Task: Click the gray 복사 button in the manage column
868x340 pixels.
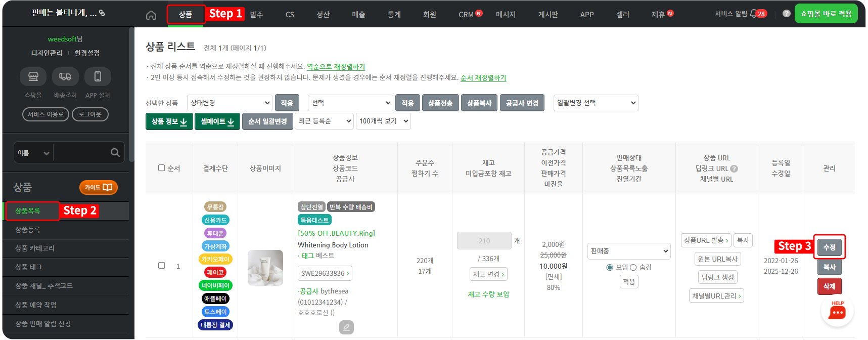Action: [x=830, y=267]
